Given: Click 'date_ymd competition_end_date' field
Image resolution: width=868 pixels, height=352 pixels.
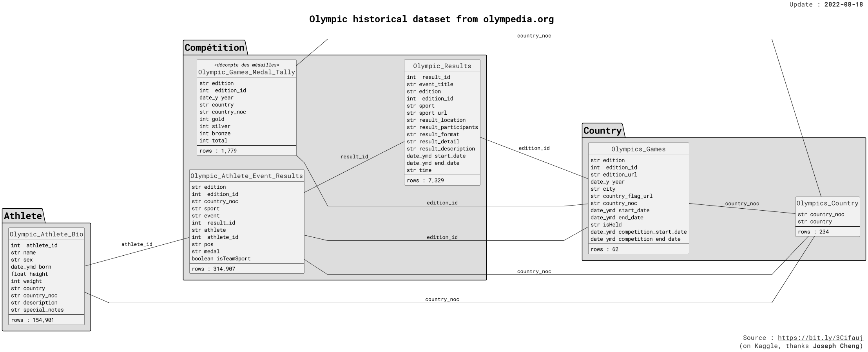Looking at the screenshot, I should pos(636,239).
